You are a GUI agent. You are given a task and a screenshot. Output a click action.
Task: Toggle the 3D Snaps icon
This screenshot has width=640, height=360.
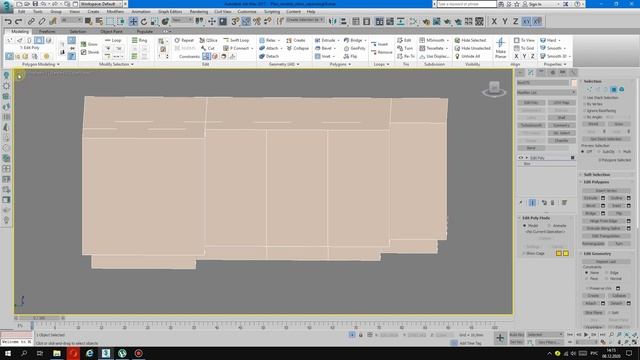coord(236,21)
